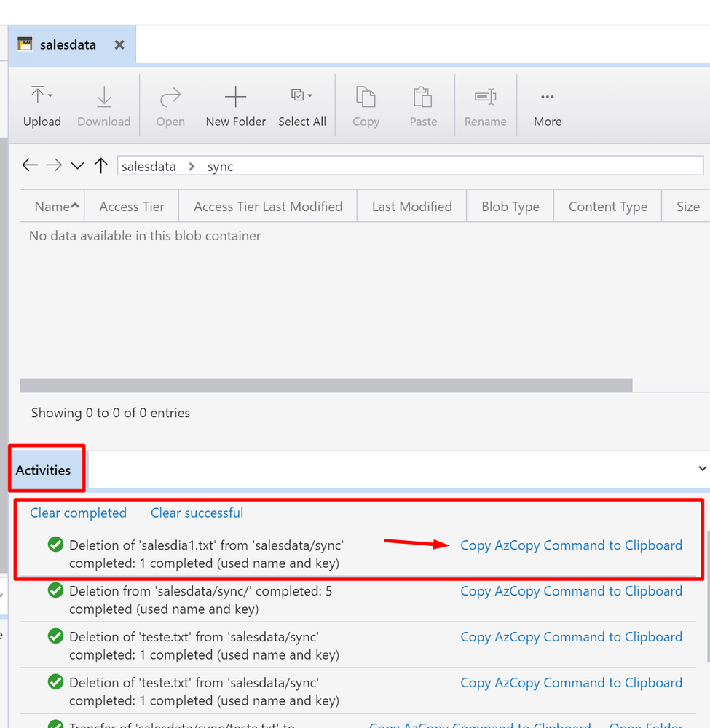
Task: Click the navigate up arrow icon
Action: (101, 165)
